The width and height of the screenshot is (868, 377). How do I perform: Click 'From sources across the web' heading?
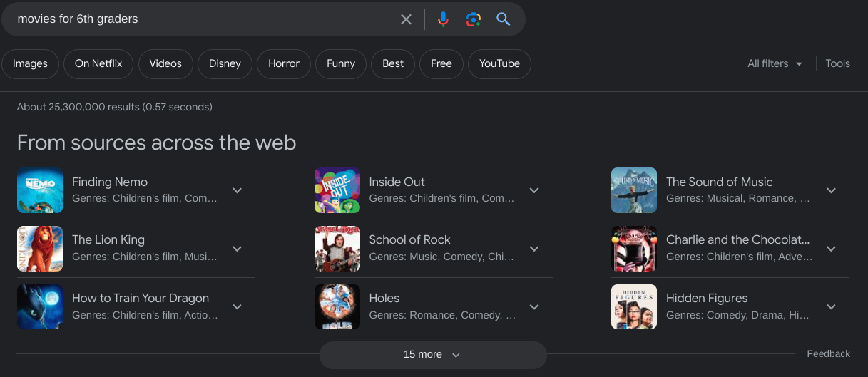coord(157,143)
